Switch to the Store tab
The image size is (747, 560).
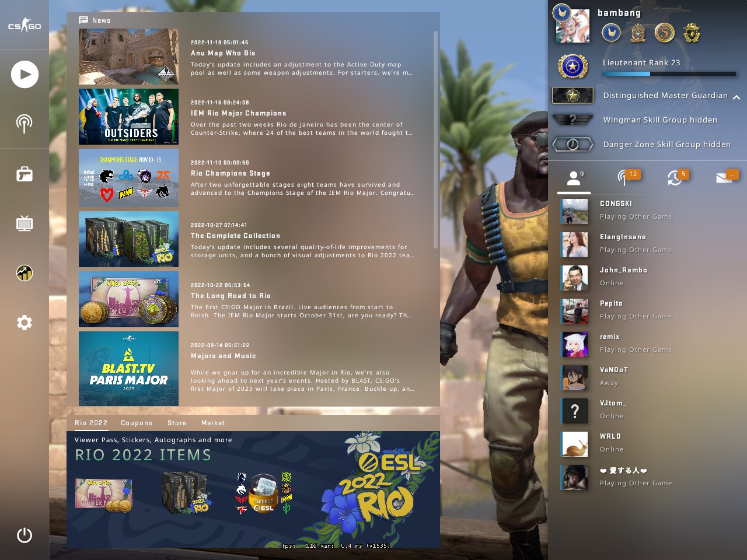pos(177,423)
